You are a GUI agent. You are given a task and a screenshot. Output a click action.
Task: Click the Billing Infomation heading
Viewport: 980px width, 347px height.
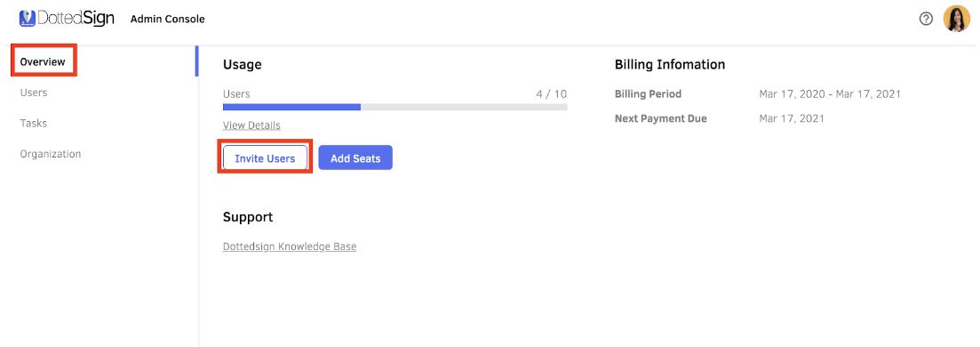pyautogui.click(x=670, y=65)
